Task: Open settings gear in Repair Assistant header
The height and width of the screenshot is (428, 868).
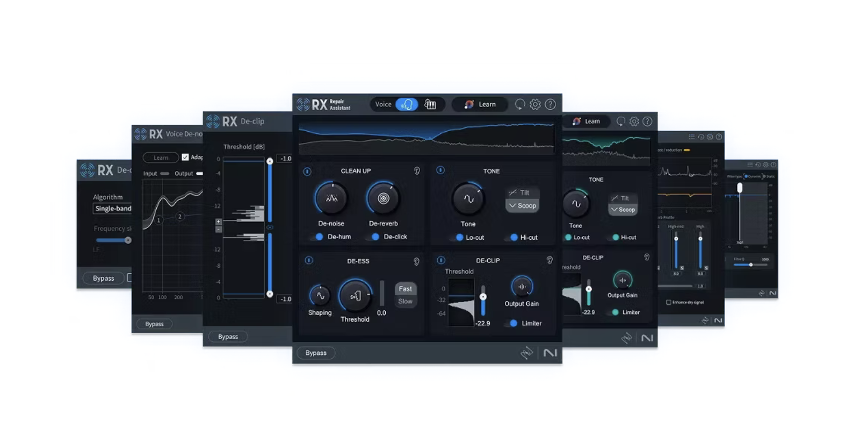Action: pos(535,104)
